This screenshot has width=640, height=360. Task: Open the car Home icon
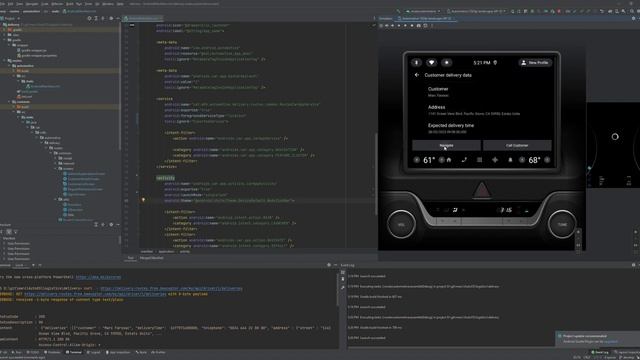coord(449,160)
